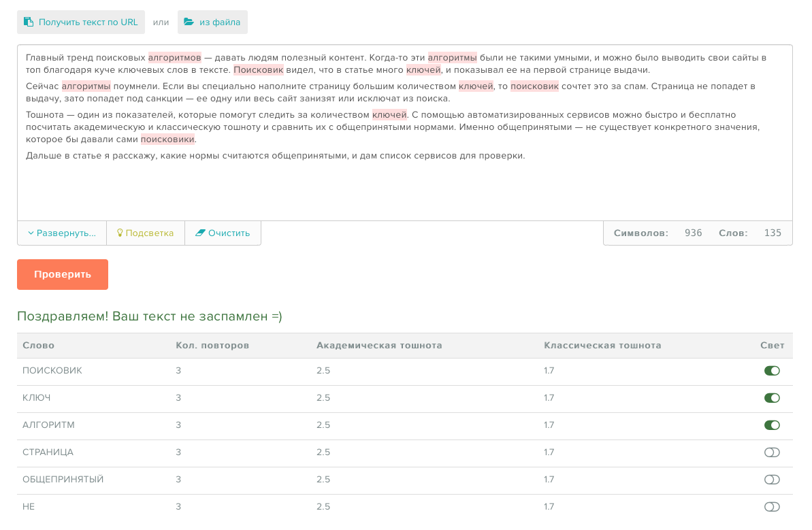Image resolution: width=812 pixels, height=530 pixels.
Task: Click the 'Кол. повторов' column header
Action: pos(212,346)
